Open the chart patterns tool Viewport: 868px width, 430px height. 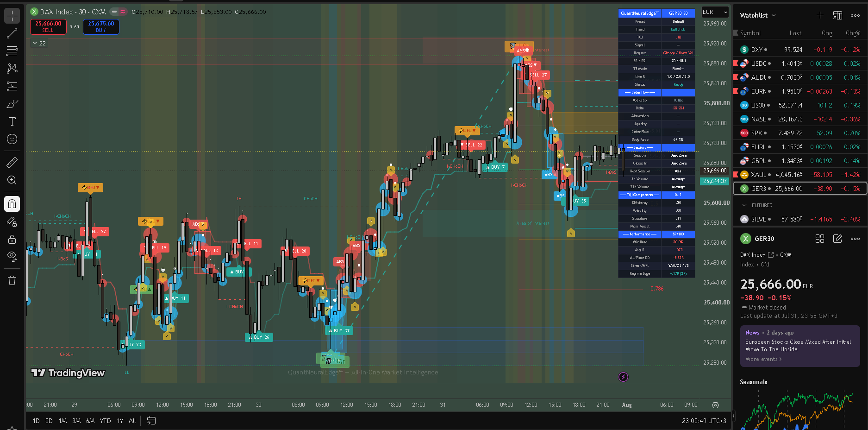point(12,69)
